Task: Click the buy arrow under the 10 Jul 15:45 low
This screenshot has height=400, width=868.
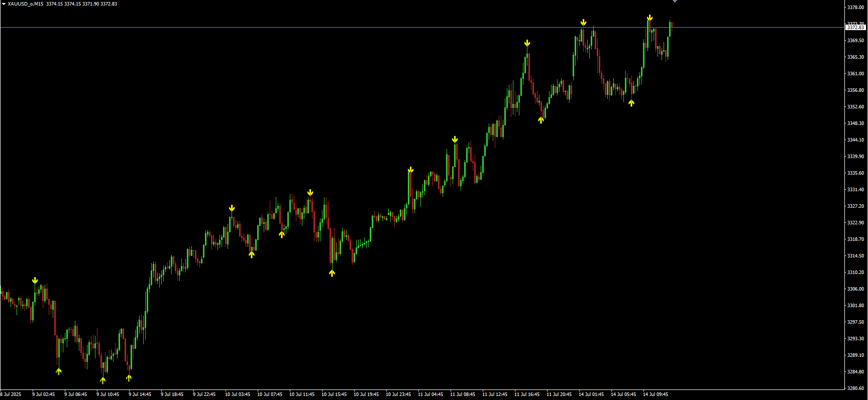Action: pos(332,273)
